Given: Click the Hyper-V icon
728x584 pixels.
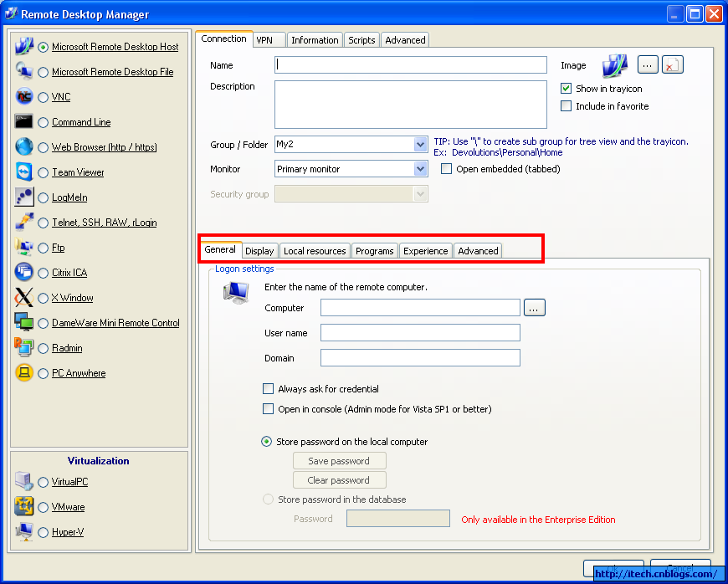Looking at the screenshot, I should click(x=24, y=531).
